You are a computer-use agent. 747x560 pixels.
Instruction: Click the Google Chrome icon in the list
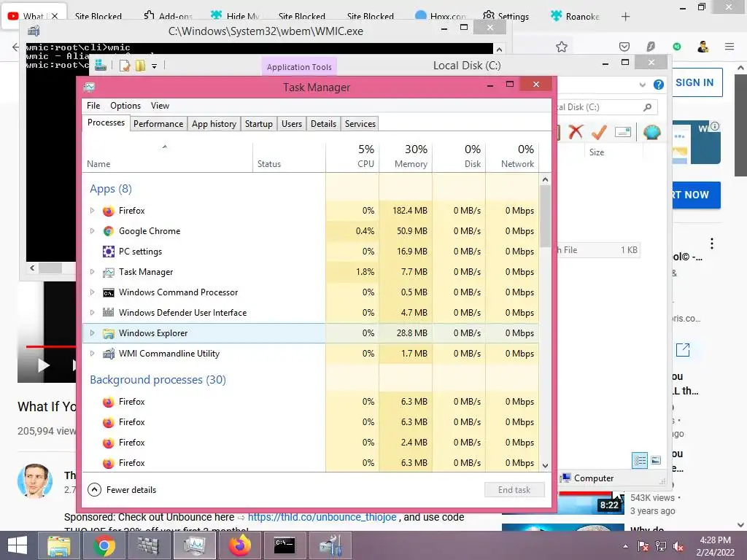pyautogui.click(x=109, y=231)
